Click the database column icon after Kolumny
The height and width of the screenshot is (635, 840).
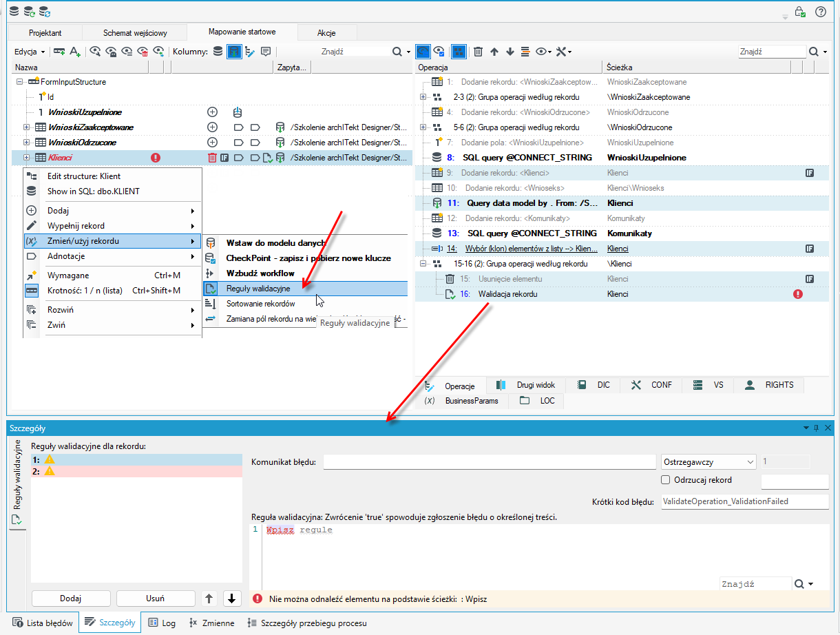click(218, 52)
